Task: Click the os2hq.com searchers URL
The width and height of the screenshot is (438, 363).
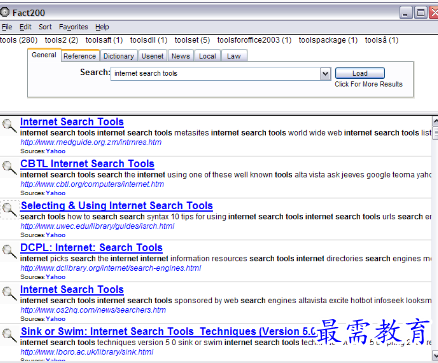Action: click(x=93, y=310)
